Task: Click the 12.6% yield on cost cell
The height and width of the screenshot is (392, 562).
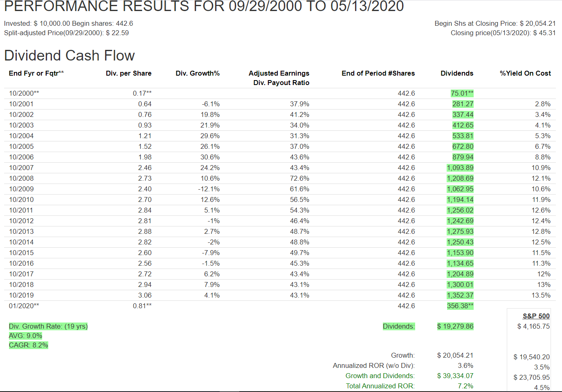Action: coord(541,210)
